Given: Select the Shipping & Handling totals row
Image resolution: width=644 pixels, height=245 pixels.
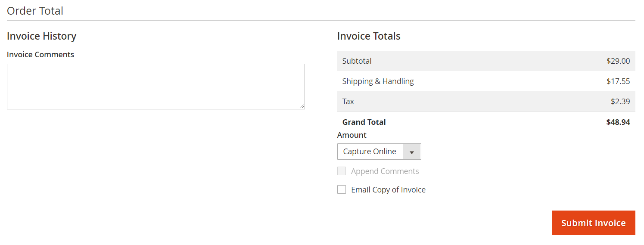Looking at the screenshot, I should point(486,81).
